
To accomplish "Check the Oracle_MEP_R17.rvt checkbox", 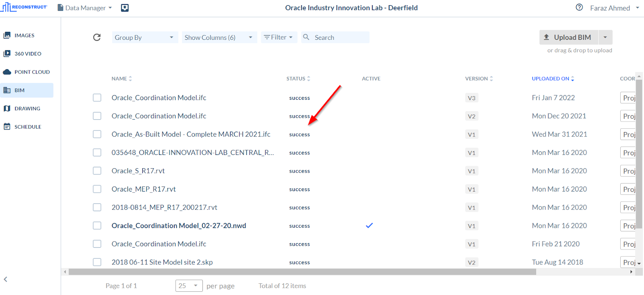I will [97, 189].
